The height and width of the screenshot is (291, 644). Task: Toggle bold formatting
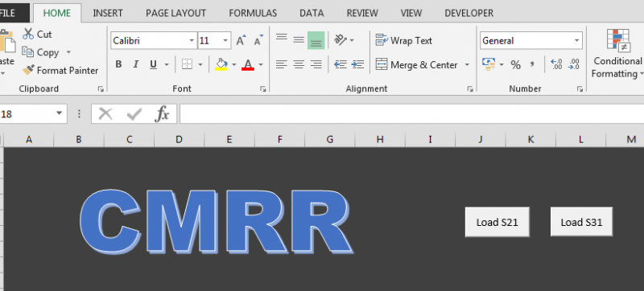pyautogui.click(x=118, y=64)
